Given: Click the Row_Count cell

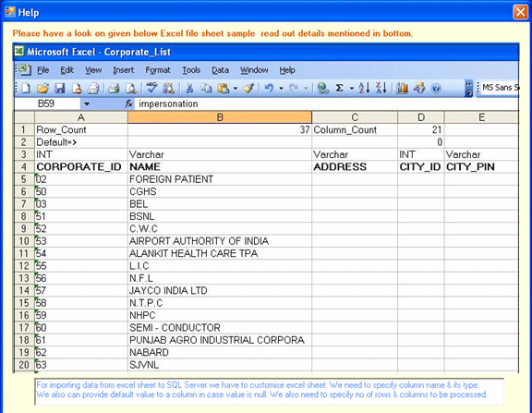Looking at the screenshot, I should pyautogui.click(x=81, y=129).
